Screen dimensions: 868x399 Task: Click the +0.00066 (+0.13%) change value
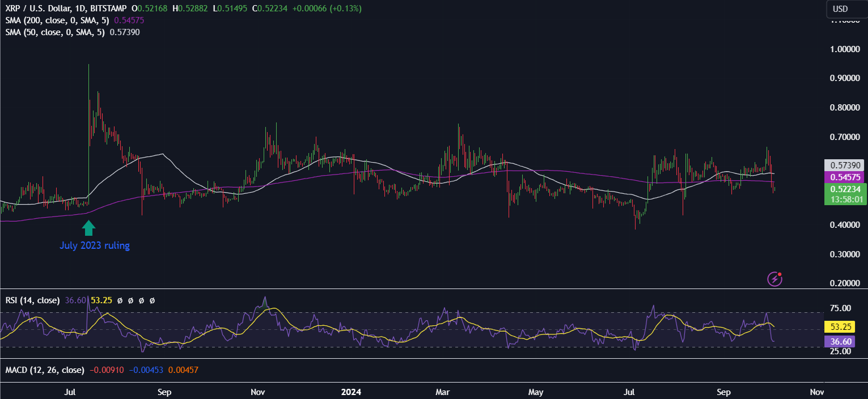point(328,9)
